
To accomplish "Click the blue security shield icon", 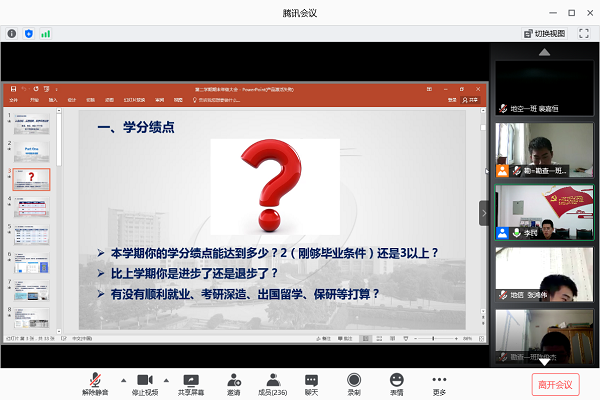I will pos(28,33).
